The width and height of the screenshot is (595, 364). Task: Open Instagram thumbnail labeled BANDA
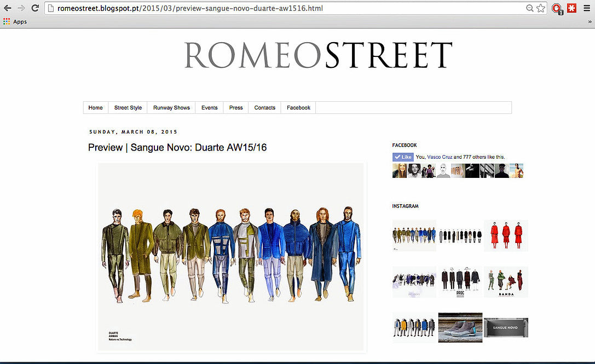coord(506,282)
